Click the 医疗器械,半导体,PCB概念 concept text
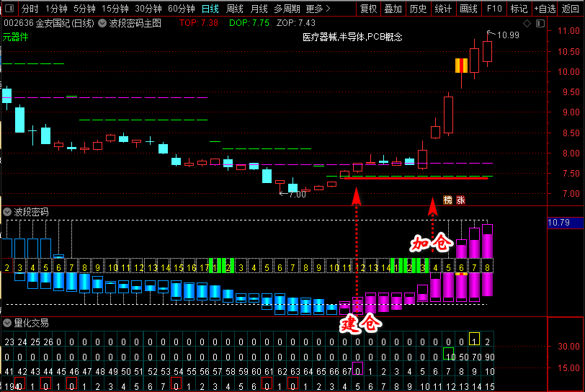Screen dimensions: 585x392 (x=352, y=37)
